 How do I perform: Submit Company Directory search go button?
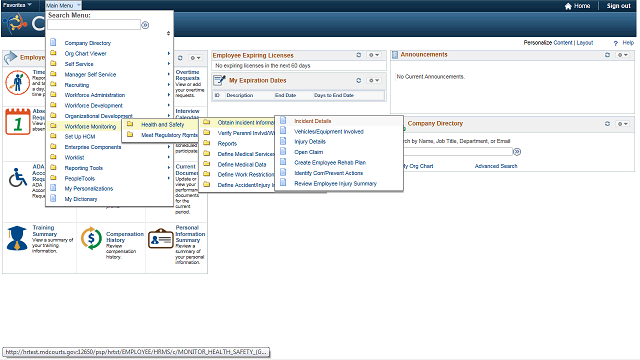tap(517, 152)
